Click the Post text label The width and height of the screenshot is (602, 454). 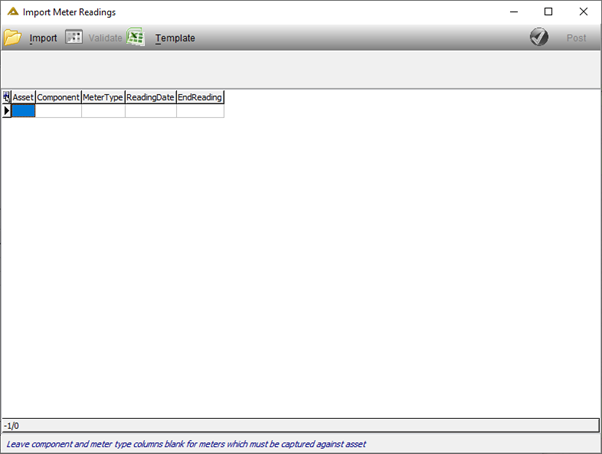(x=576, y=38)
